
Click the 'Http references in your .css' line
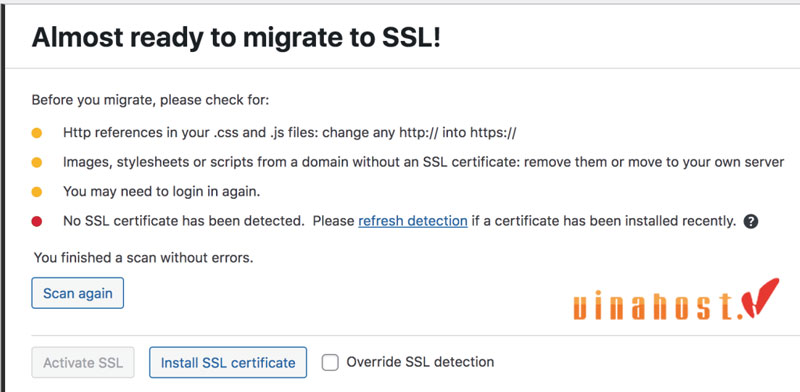(x=290, y=133)
